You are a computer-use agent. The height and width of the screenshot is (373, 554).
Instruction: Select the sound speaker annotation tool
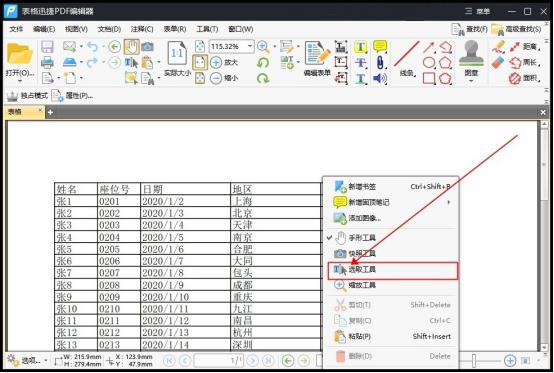[x=380, y=78]
